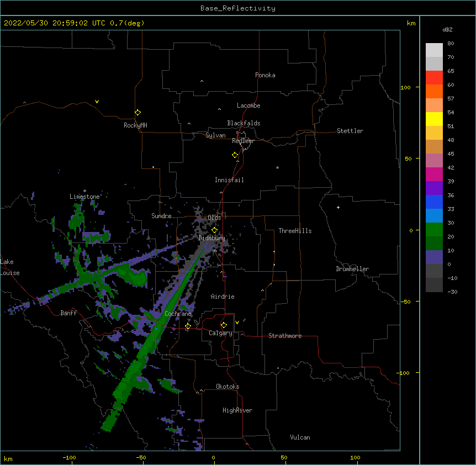476x465 pixels.
Task: Click the Airdrie label
Action: (x=223, y=297)
